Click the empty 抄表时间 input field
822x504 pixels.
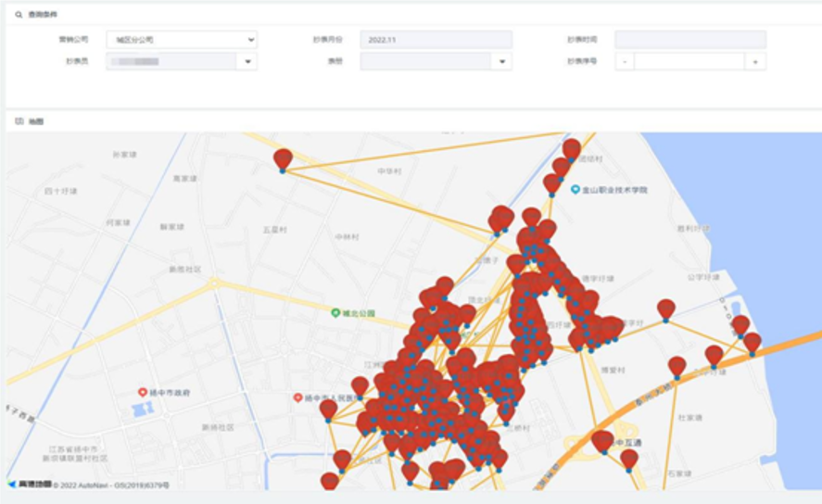689,40
